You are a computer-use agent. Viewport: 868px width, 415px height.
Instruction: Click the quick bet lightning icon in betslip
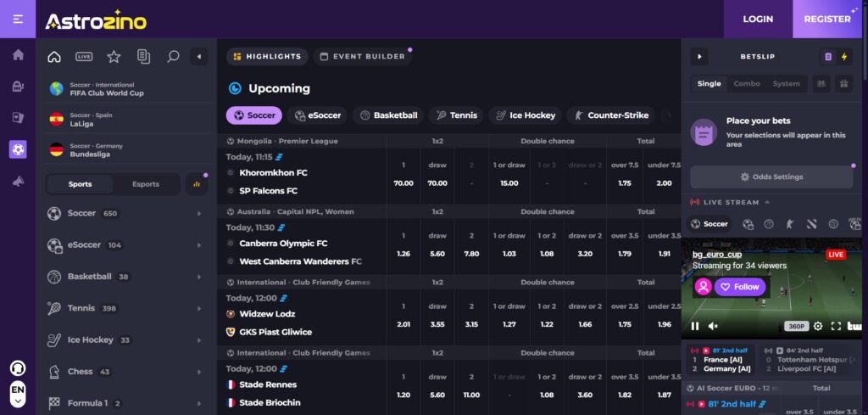click(843, 57)
